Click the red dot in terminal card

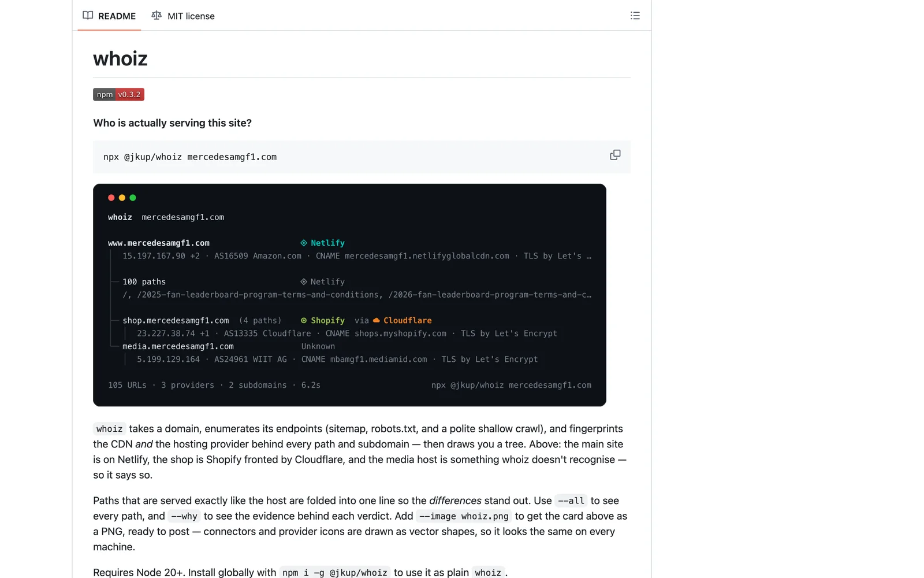point(111,198)
